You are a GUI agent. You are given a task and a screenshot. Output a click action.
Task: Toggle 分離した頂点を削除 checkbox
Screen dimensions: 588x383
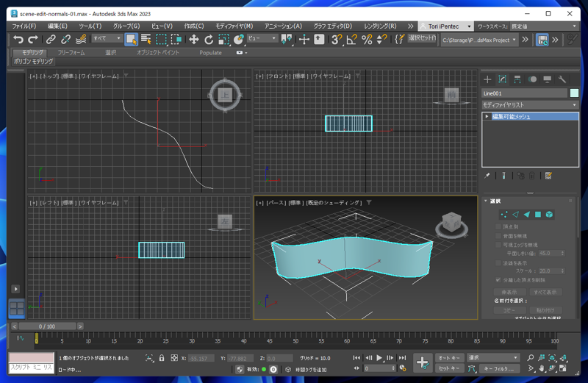498,280
